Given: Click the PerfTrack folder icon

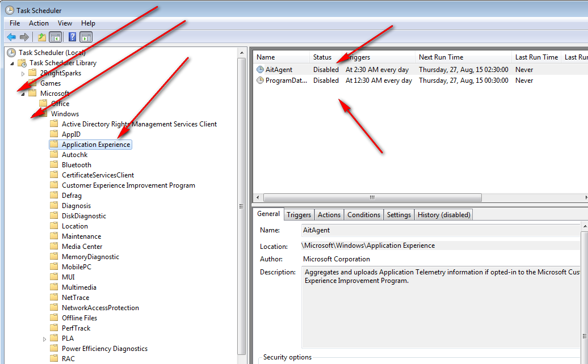Looking at the screenshot, I should pyautogui.click(x=54, y=328).
